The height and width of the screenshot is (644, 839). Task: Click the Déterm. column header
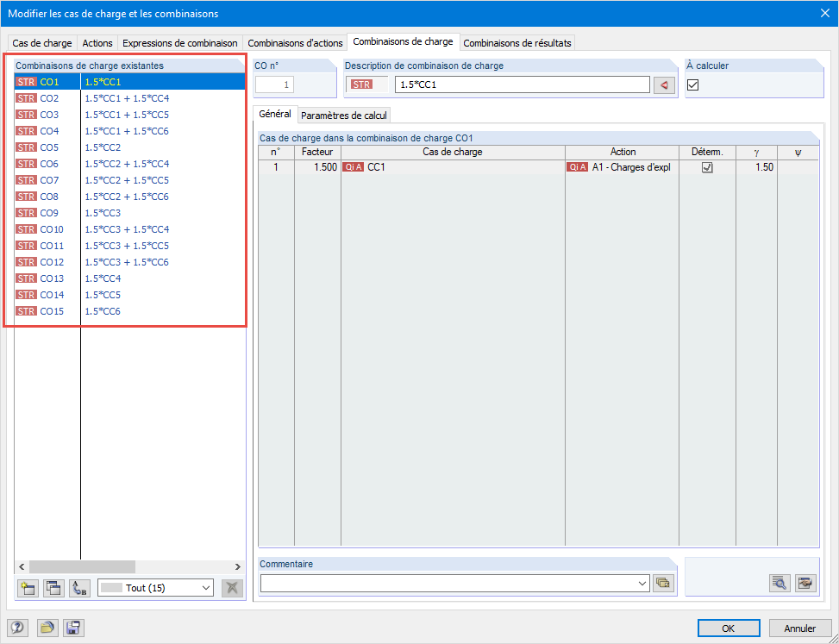707,152
